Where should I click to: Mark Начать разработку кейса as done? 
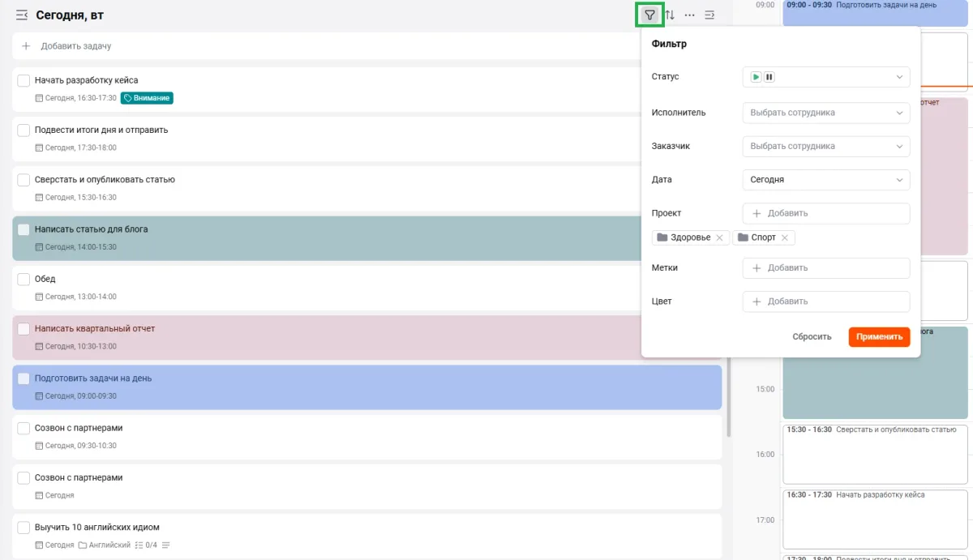click(x=24, y=80)
